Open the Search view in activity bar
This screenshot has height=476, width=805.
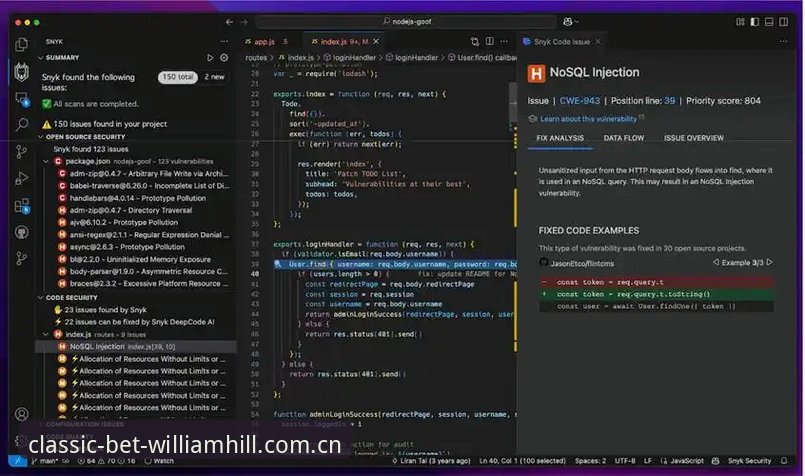click(22, 124)
